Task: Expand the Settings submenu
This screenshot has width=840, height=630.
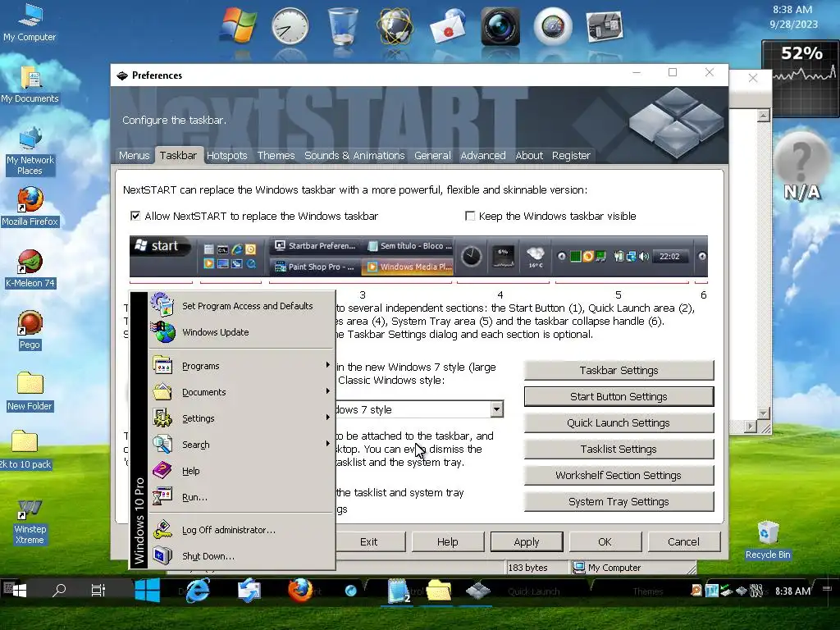Action: click(x=241, y=418)
